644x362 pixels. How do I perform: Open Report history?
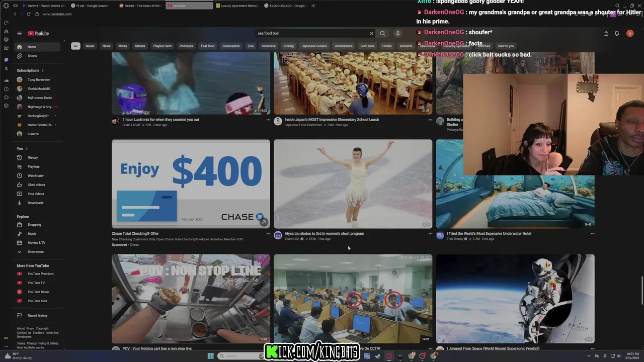tap(38, 316)
